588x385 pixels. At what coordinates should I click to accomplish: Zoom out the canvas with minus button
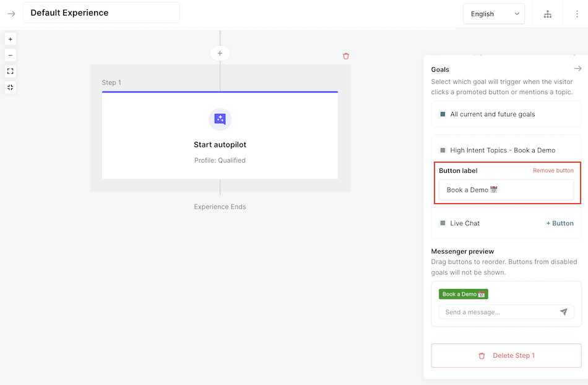tap(11, 55)
